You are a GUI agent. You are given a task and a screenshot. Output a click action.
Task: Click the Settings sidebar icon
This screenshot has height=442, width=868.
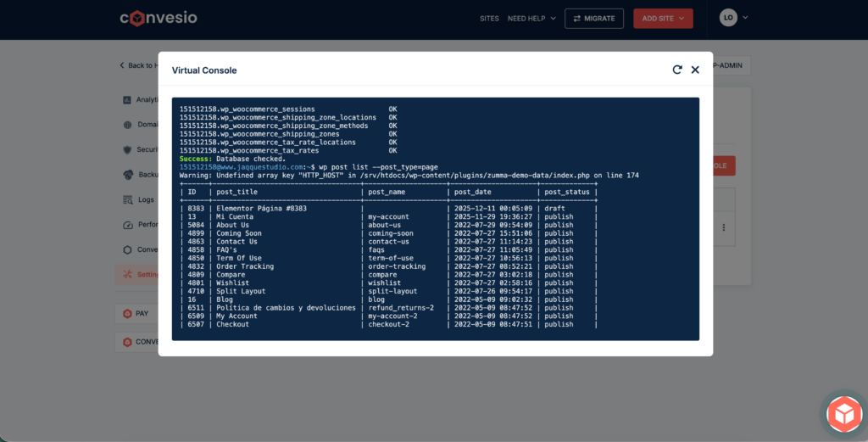[127, 274]
